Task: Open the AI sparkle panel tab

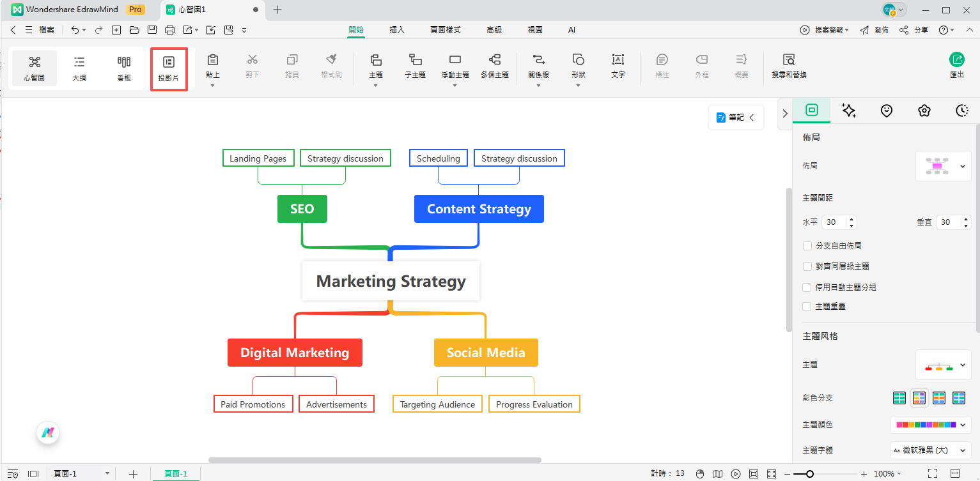Action: 849,111
